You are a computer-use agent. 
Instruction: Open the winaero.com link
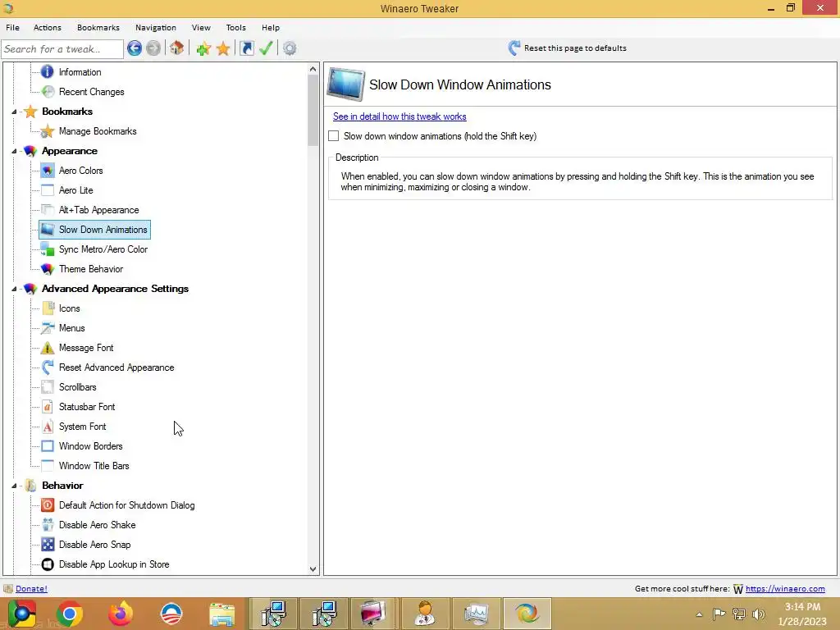pos(785,589)
